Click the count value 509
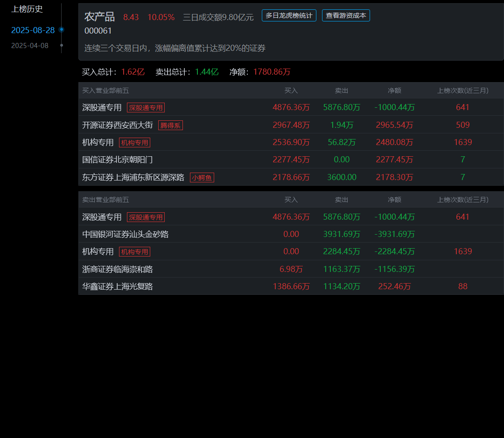The width and height of the screenshot is (504, 438). click(462, 125)
